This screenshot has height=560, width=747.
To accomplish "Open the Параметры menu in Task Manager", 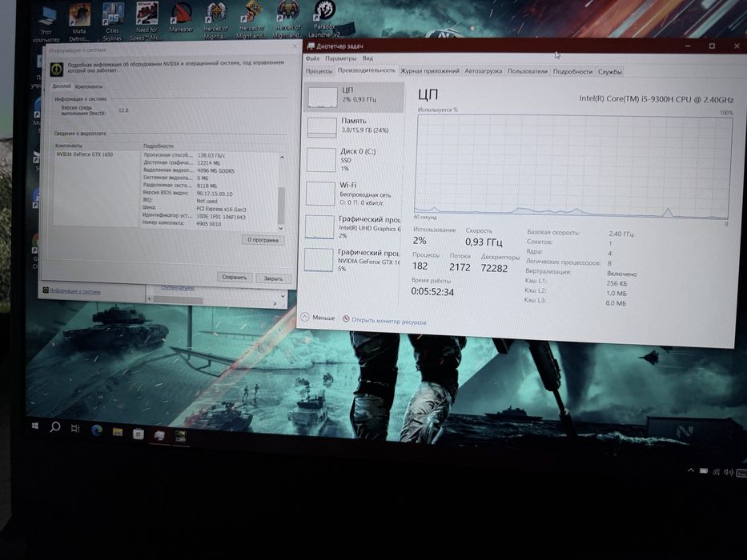I will (340, 58).
